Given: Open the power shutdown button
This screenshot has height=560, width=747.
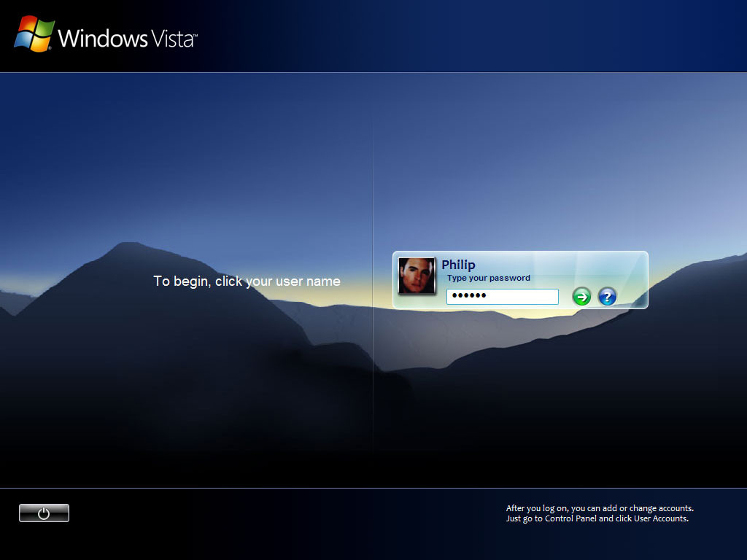Looking at the screenshot, I should click(44, 513).
